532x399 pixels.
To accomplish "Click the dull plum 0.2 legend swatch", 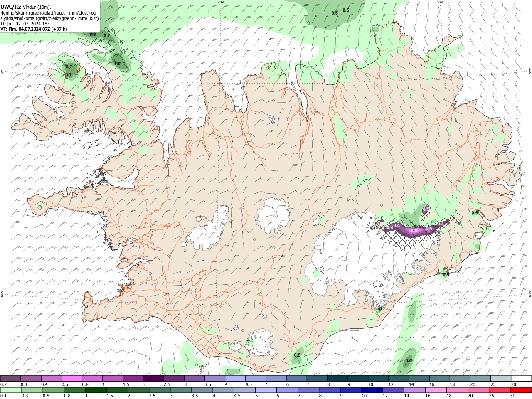I will click(10, 378).
